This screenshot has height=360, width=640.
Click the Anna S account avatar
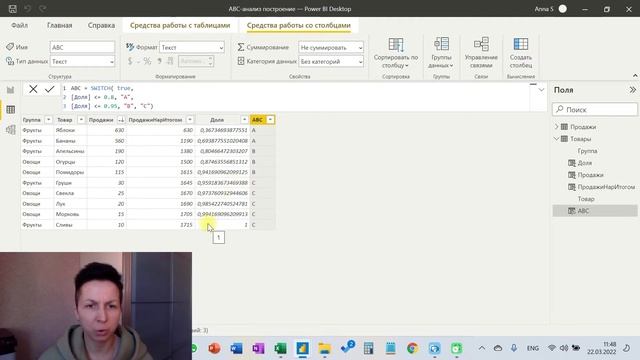tap(562, 9)
